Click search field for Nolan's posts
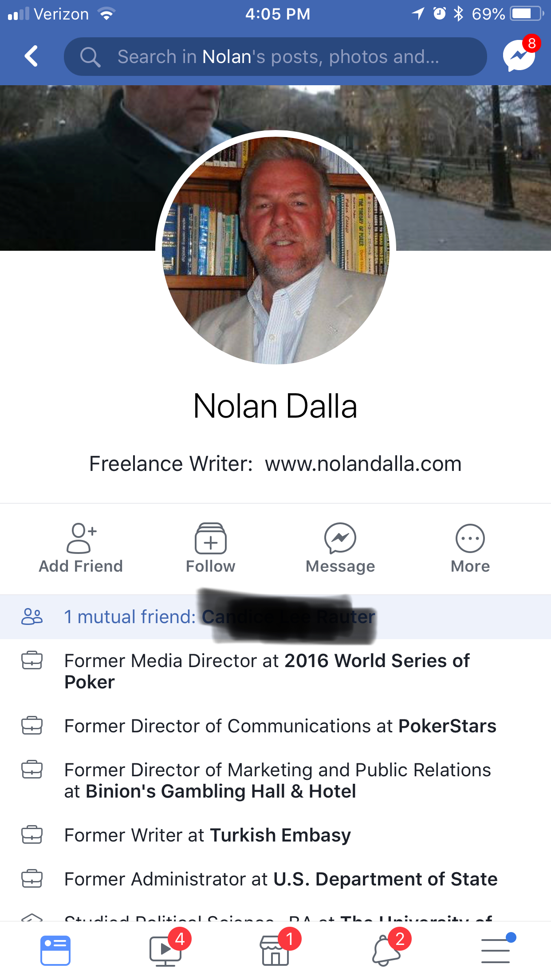The image size is (551, 980). [275, 56]
